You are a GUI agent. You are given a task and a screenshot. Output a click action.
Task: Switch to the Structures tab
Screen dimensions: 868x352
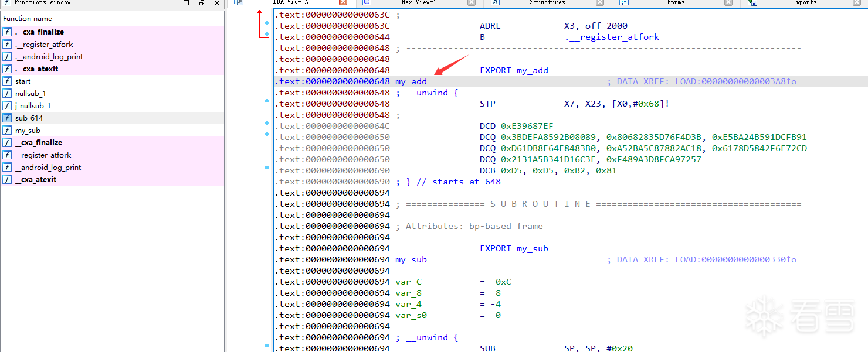point(547,2)
